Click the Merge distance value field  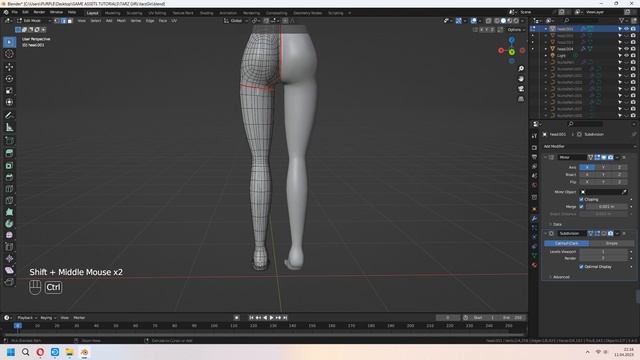coord(607,207)
